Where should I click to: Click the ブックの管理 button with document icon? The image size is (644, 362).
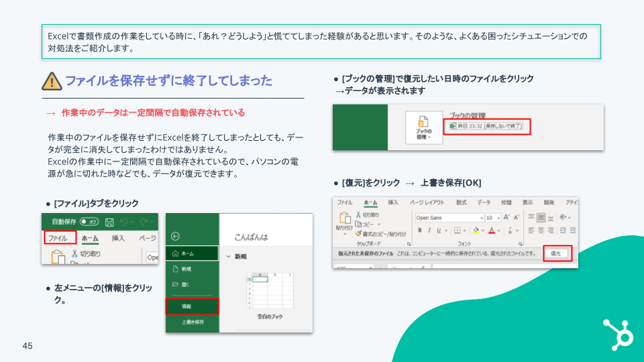[x=424, y=127]
